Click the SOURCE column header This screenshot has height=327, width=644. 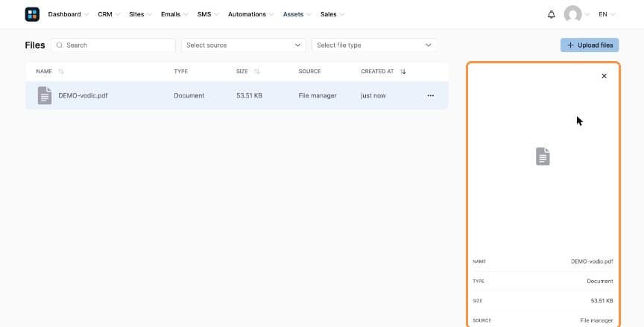[x=309, y=72]
